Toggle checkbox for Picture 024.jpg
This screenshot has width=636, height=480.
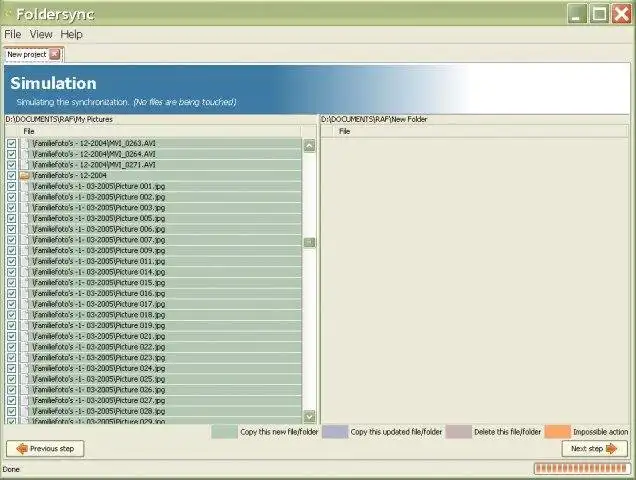(11, 368)
